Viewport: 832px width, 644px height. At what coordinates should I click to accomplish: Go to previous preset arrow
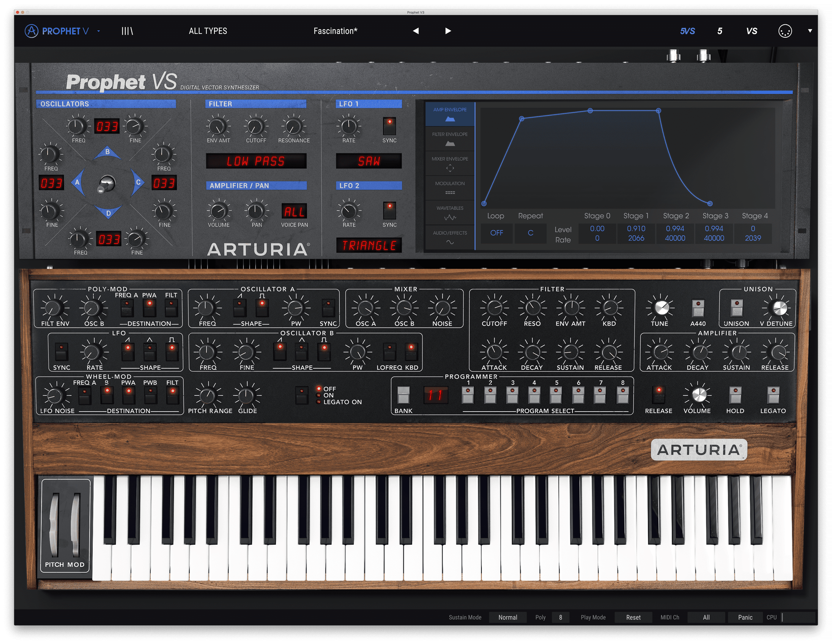(416, 31)
